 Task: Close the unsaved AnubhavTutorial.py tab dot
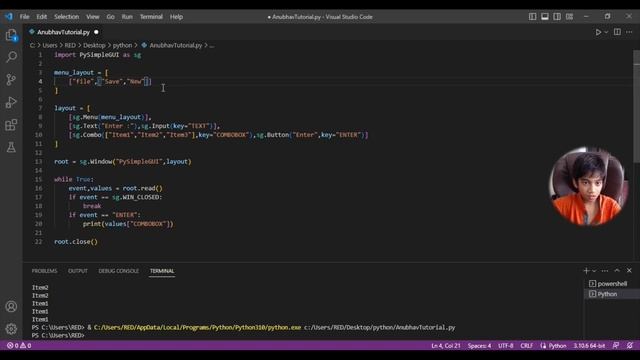point(96,32)
